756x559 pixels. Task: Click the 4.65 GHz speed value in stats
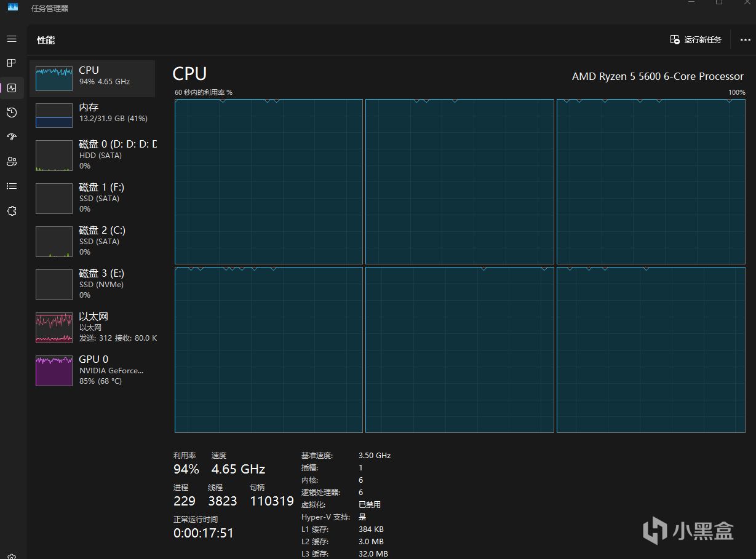239,469
